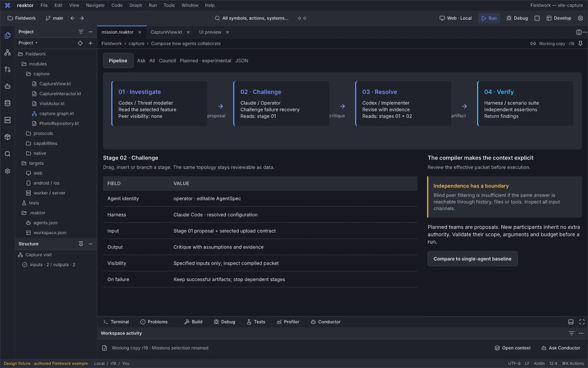Image resolution: width=588 pixels, height=368 pixels.
Task: Click the search icon in left sidebar
Action: click(x=7, y=154)
